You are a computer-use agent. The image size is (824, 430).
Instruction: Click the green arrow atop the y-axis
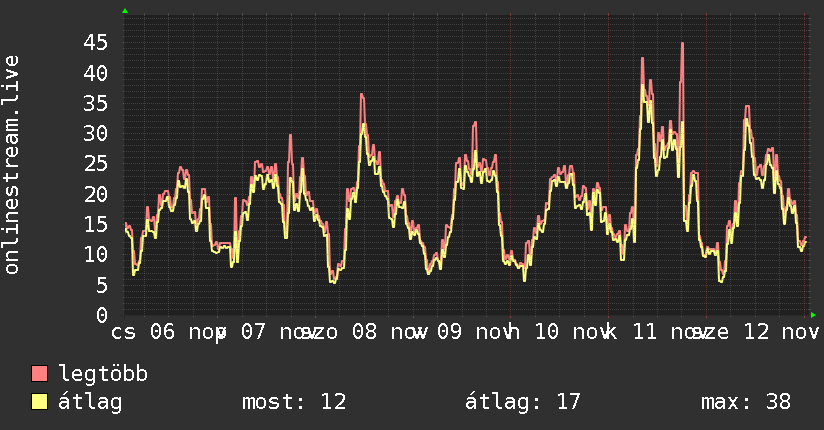tap(125, 11)
